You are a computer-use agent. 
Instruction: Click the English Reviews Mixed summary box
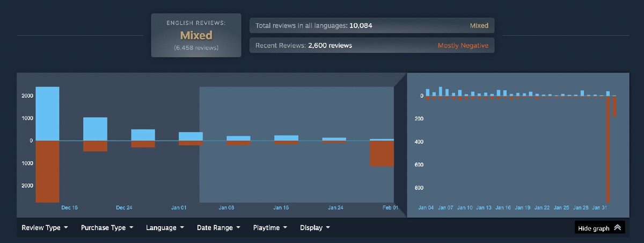[196, 35]
